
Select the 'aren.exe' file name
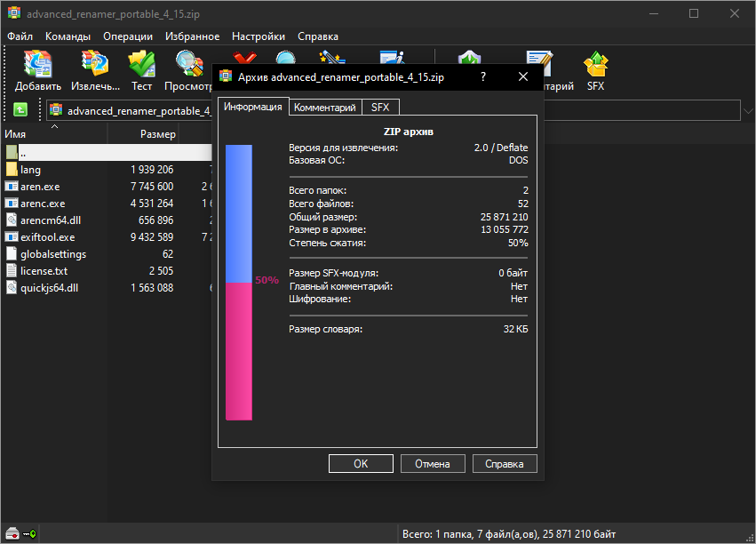[x=40, y=187]
